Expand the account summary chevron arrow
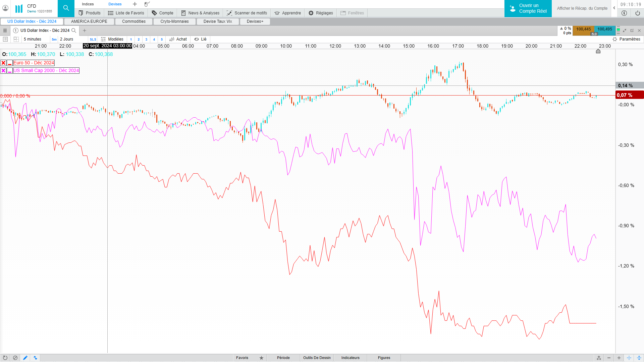The height and width of the screenshot is (362, 644). (x=614, y=8)
